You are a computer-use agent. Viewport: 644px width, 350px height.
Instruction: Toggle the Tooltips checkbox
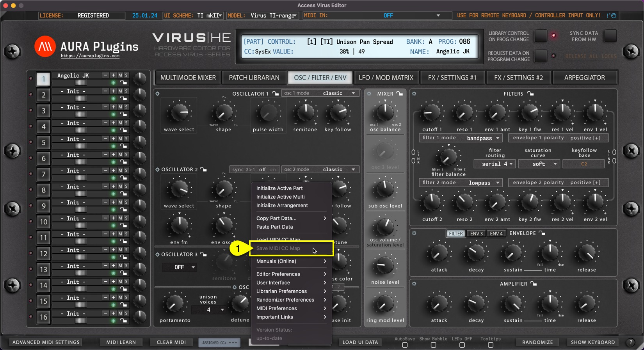click(x=491, y=345)
